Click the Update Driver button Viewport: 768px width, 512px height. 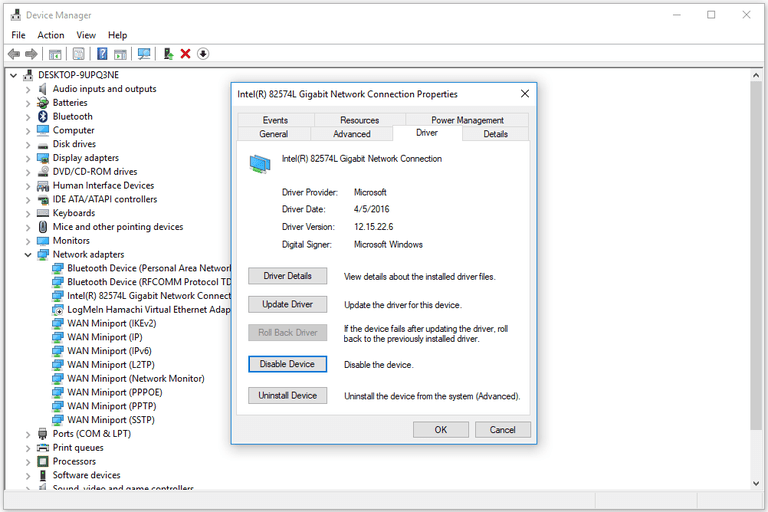(288, 304)
